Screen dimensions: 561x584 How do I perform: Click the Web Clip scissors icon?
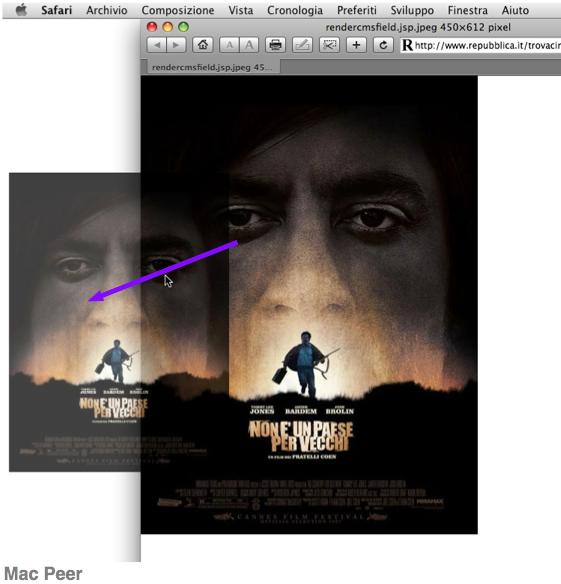point(329,45)
